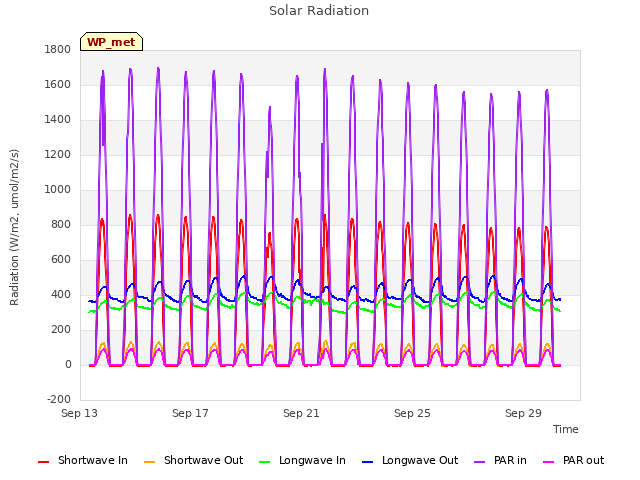Toggle the PAR in legend entry
Viewport: 640px width, 480px height.
[500, 460]
